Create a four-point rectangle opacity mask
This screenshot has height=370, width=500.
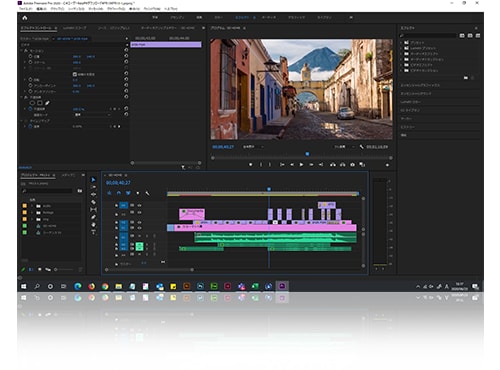point(40,103)
